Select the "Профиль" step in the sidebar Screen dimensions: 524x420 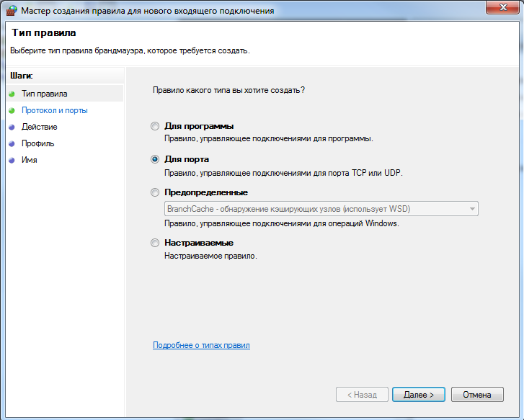tap(37, 143)
